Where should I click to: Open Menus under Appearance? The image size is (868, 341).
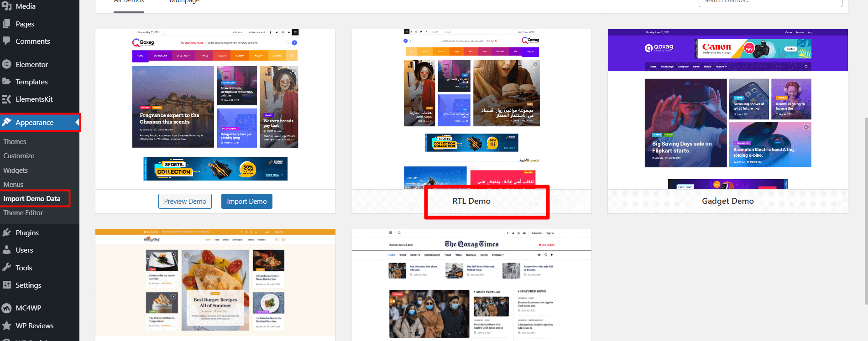pos(13,185)
